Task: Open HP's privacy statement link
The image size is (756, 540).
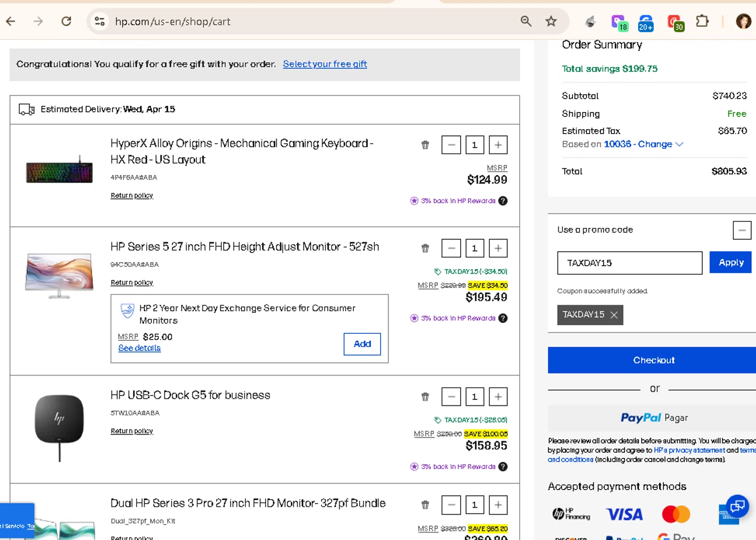Action: pyautogui.click(x=689, y=450)
